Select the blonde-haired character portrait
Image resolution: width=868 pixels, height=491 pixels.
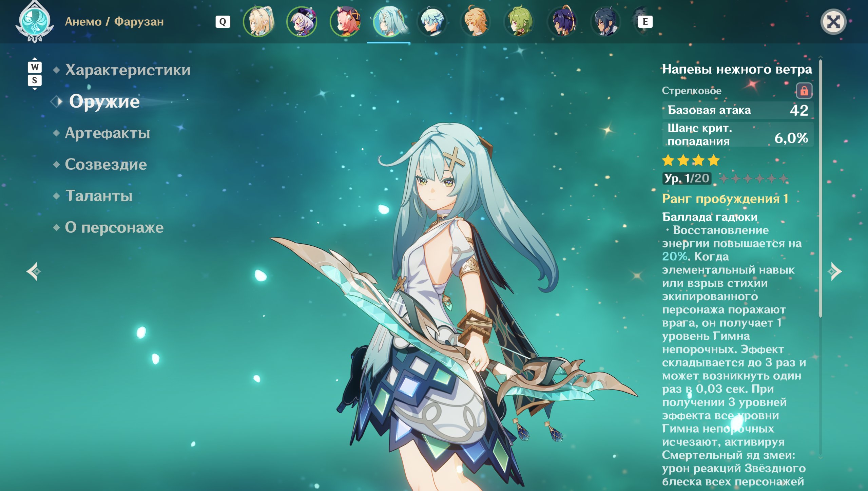tap(258, 22)
